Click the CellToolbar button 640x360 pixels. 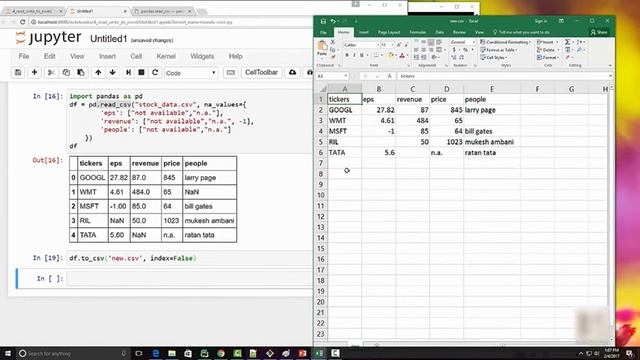(x=261, y=73)
